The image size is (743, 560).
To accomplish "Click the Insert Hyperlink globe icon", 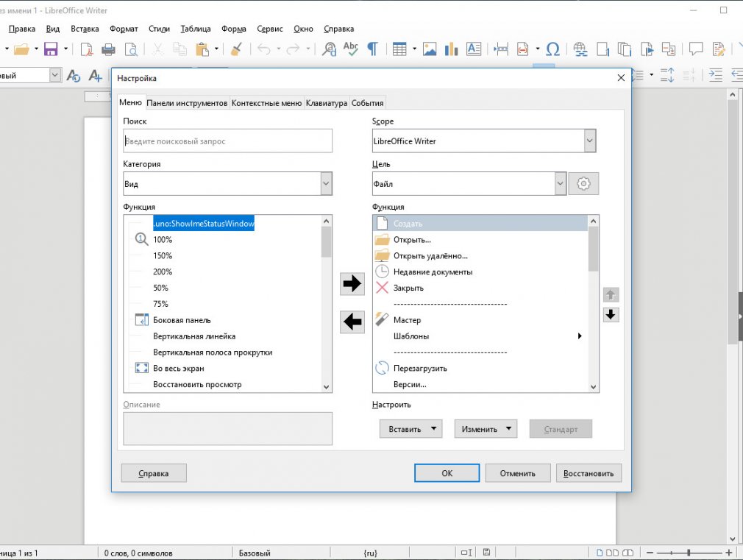I will [580, 49].
